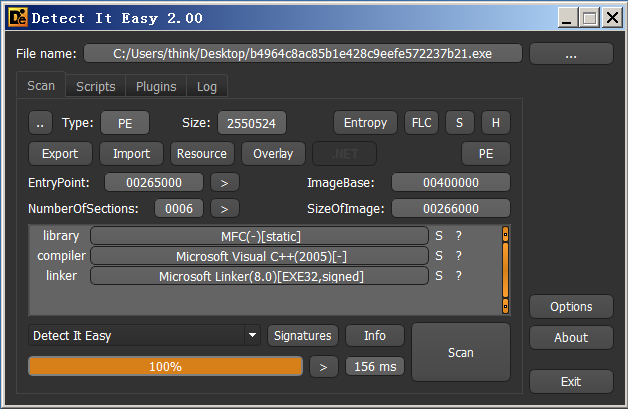Viewport: 628px width, 409px height.
Task: Click the Detect It Easy title bar logo
Action: tap(18, 18)
